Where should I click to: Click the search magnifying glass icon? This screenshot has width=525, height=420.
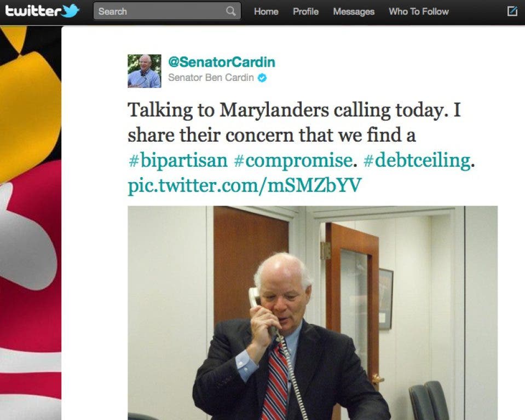230,11
